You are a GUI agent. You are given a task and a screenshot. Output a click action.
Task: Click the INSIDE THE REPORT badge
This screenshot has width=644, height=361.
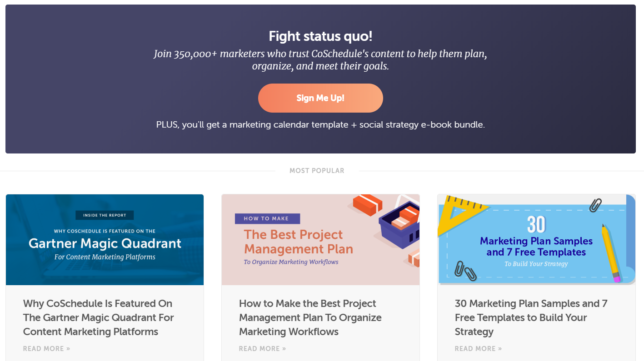tap(105, 215)
